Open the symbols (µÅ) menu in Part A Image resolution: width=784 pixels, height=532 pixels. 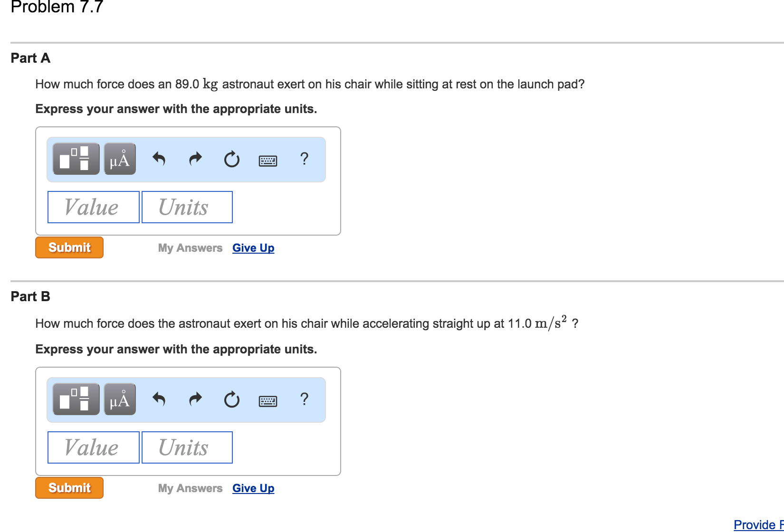point(120,159)
